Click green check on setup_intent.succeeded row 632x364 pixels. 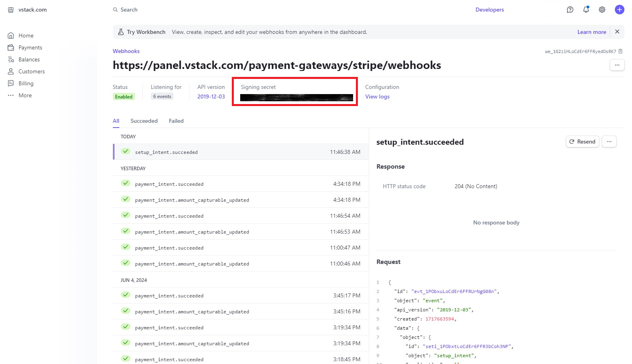tap(126, 152)
